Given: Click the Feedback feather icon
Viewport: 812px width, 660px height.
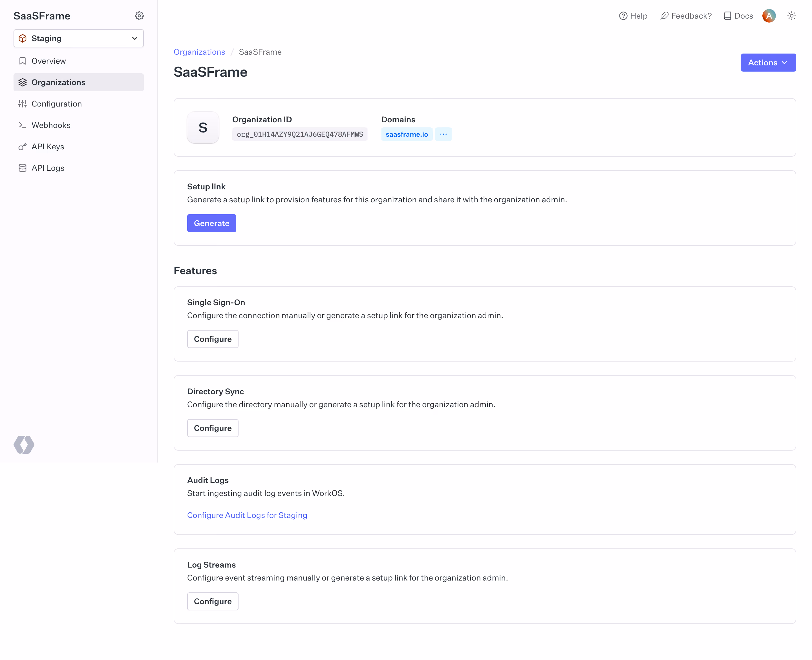Looking at the screenshot, I should tap(665, 15).
